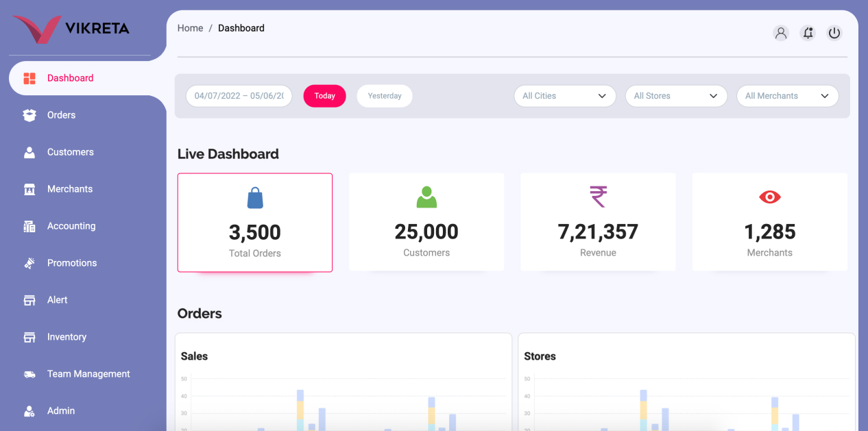Switch to the Yesterday filter
Viewport: 868px width, 431px height.
pos(384,96)
